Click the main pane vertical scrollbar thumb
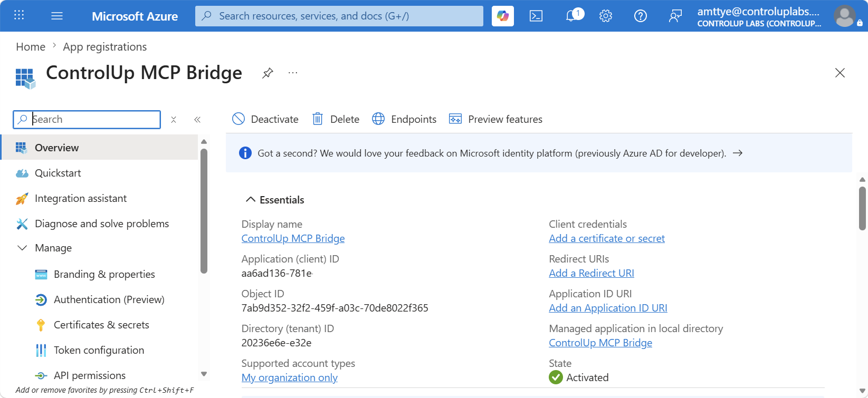The image size is (868, 398). point(862,208)
